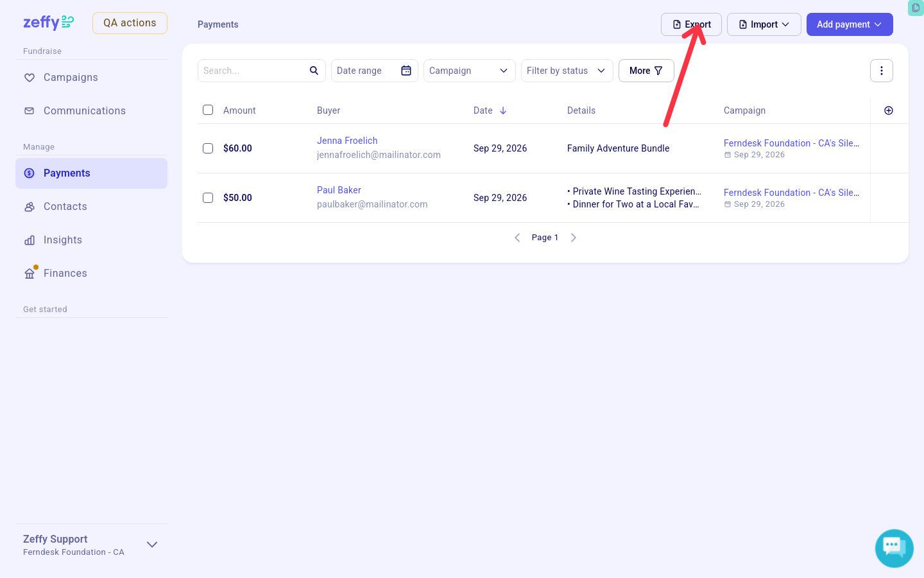Expand the Add payment dropdown
This screenshot has height=578, width=924.
[850, 24]
